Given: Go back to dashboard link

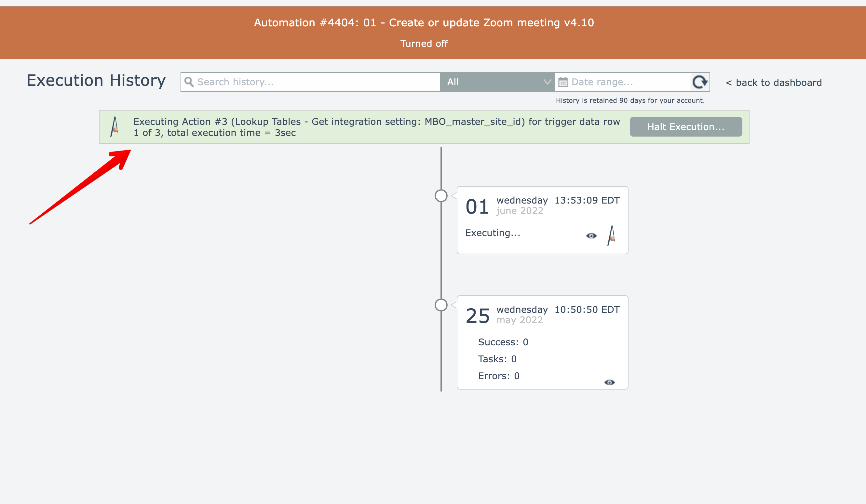Looking at the screenshot, I should point(774,83).
